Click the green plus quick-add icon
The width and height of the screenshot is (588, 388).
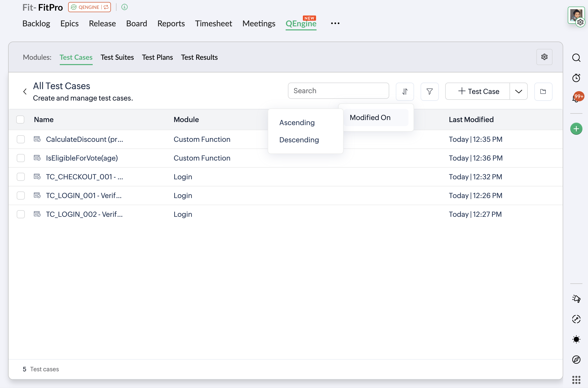point(576,129)
